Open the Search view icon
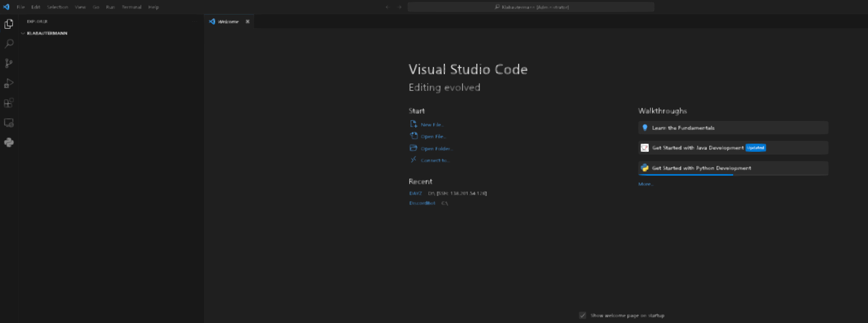 tap(9, 44)
